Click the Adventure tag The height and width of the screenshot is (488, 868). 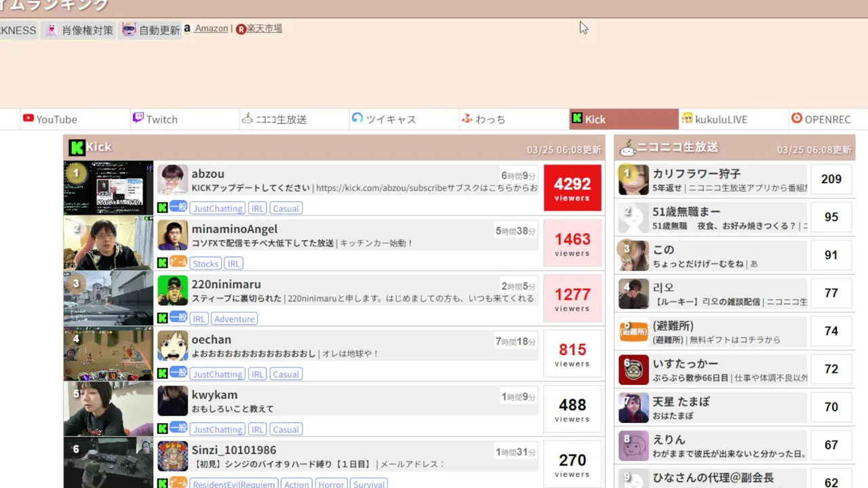coord(235,319)
